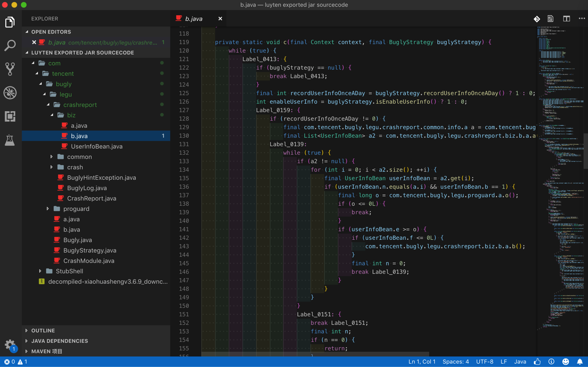Click the vertical scrollbar thumb of the editor
This screenshot has width=588, height=367.
[x=586, y=151]
